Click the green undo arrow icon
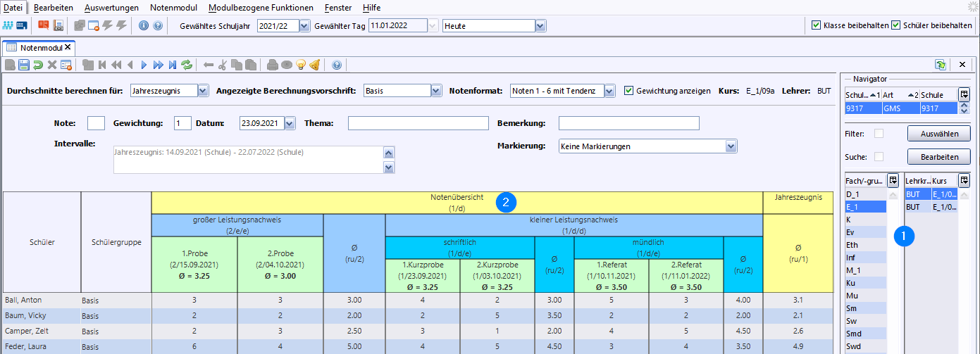 37,65
